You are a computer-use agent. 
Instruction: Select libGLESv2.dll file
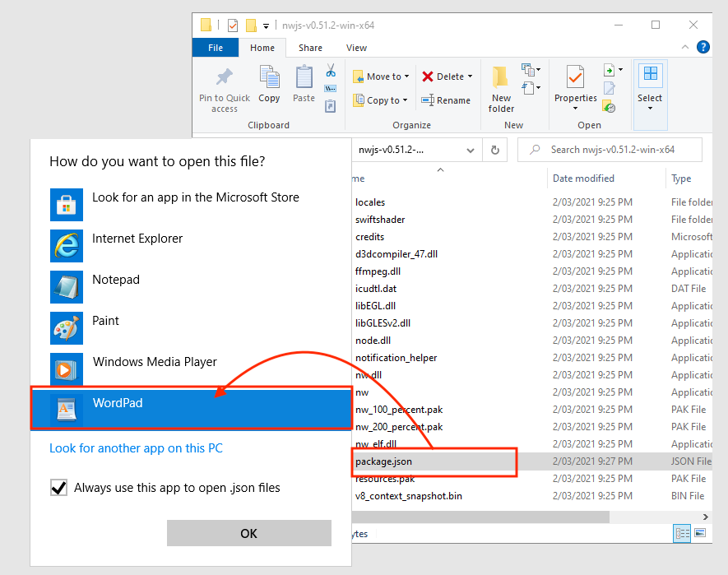pyautogui.click(x=383, y=322)
